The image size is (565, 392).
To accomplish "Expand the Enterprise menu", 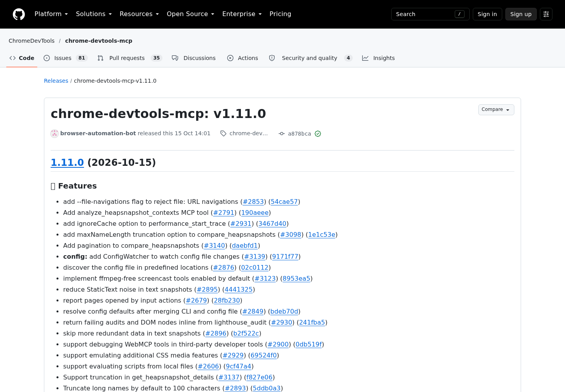I will click(242, 14).
